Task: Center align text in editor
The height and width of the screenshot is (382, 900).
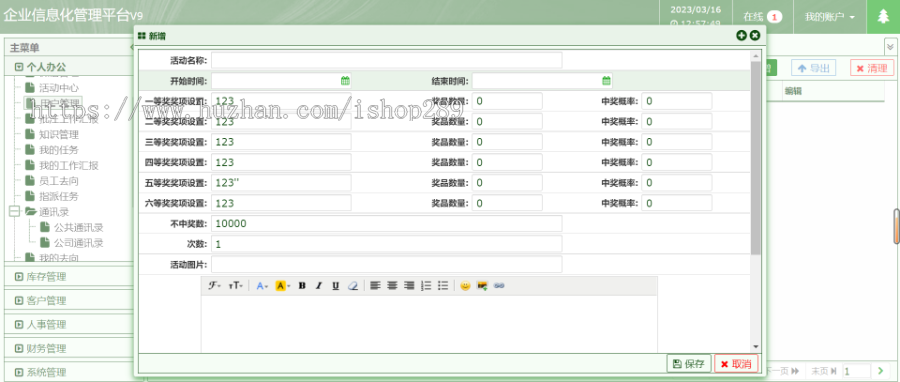Action: click(x=392, y=286)
